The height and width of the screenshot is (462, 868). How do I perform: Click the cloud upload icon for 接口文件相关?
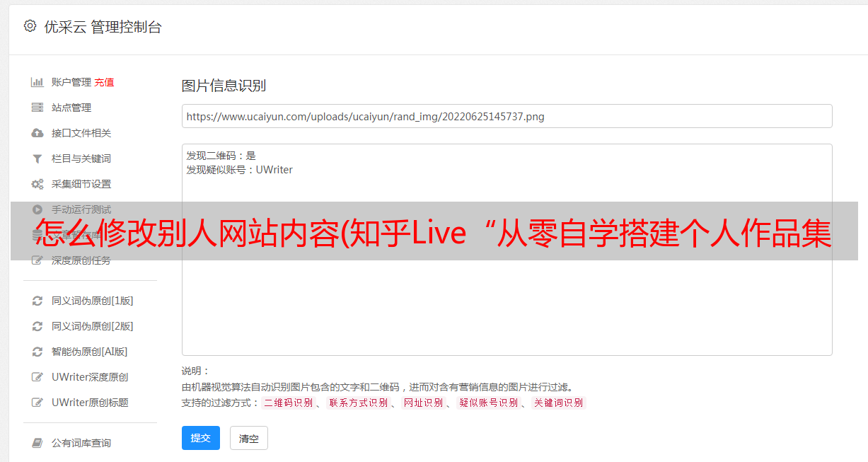coord(37,133)
